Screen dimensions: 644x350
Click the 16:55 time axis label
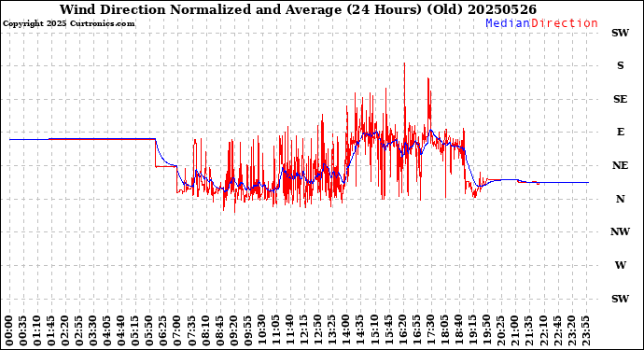417,331
